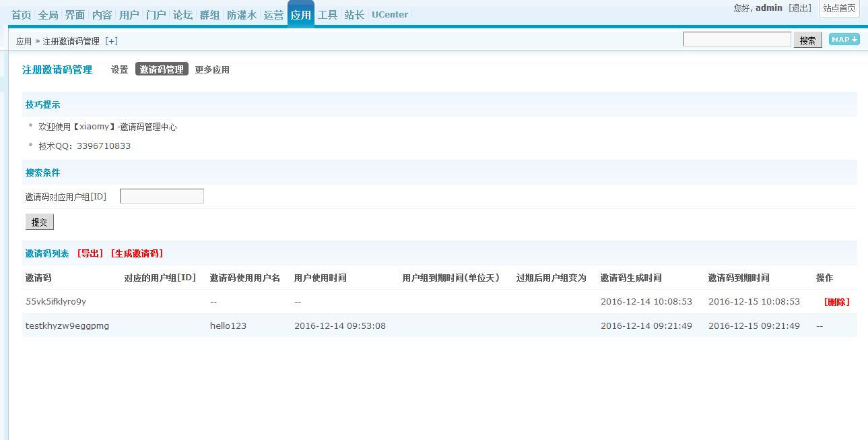Select the 邀请码管理 sub-tab
The width and height of the screenshot is (868, 440).
tap(162, 69)
